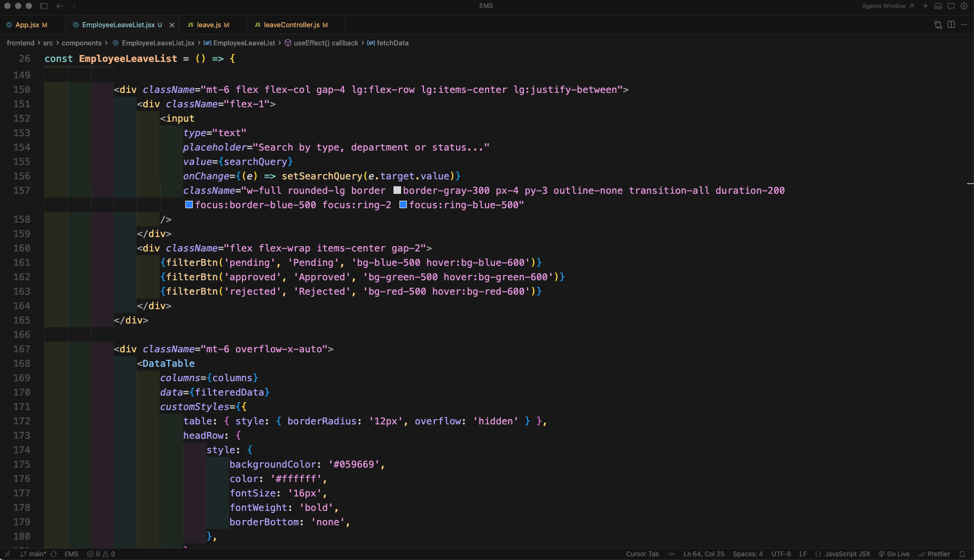This screenshot has width=974, height=560.
Task: Toggle Cursor Tab in status bar
Action: coord(642,554)
